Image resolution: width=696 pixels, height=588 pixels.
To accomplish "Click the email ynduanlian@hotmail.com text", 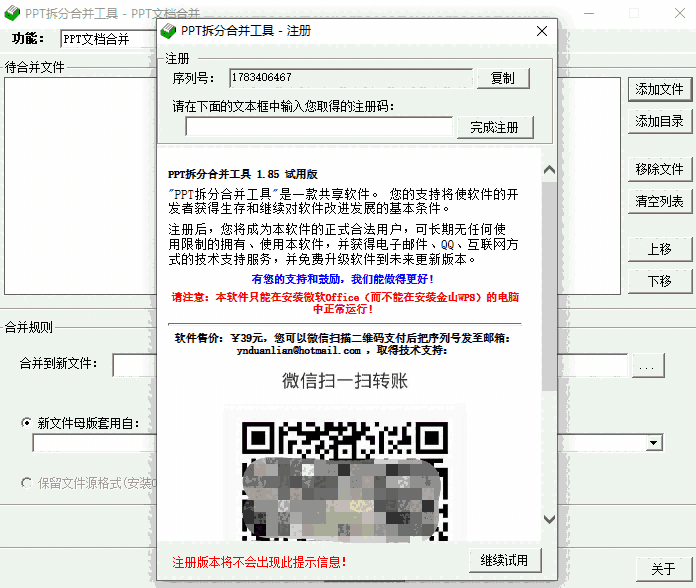I will [x=299, y=351].
